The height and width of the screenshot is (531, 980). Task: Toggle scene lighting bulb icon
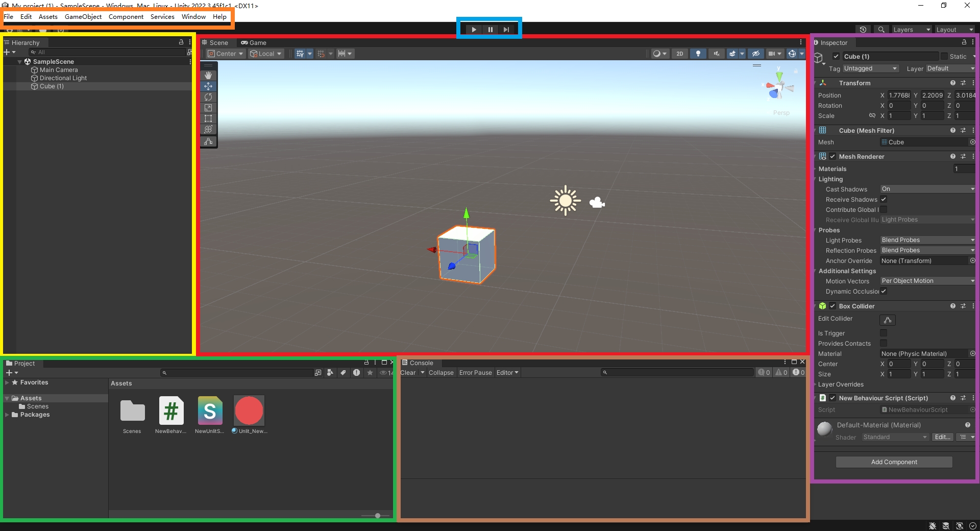coord(698,54)
